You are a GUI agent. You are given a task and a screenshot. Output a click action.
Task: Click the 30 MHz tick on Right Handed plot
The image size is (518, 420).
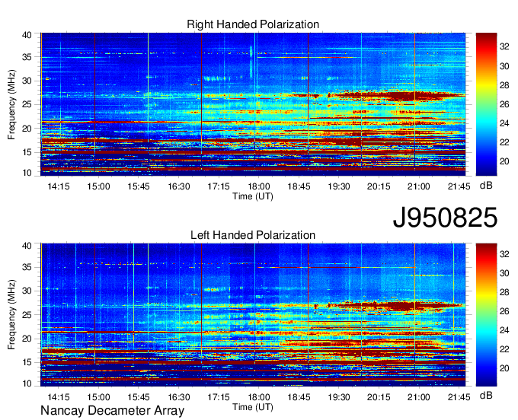pyautogui.click(x=27, y=81)
